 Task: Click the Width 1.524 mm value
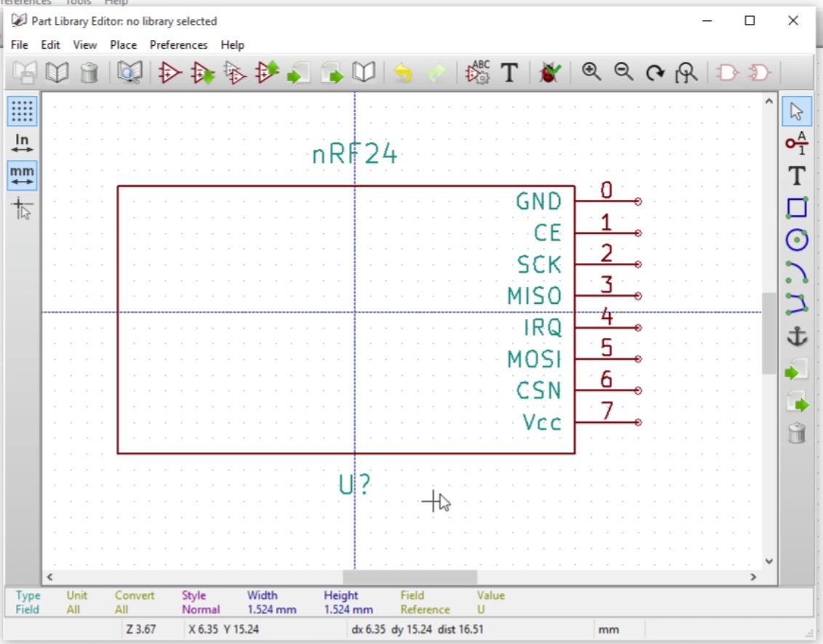coord(272,609)
